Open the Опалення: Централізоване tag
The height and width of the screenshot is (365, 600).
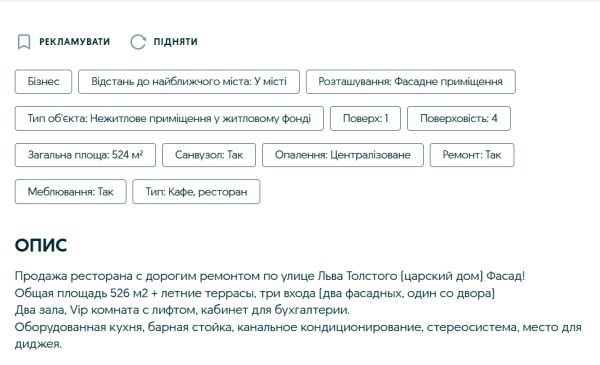343,155
